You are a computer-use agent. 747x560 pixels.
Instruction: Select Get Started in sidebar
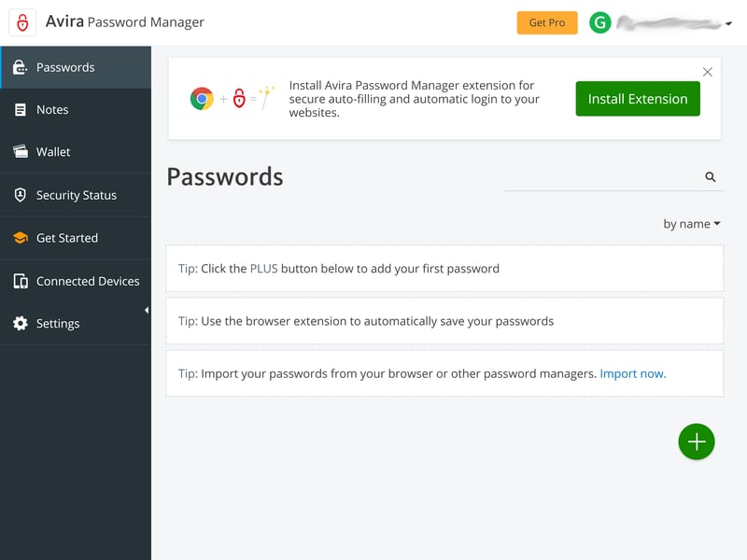pyautogui.click(x=76, y=238)
